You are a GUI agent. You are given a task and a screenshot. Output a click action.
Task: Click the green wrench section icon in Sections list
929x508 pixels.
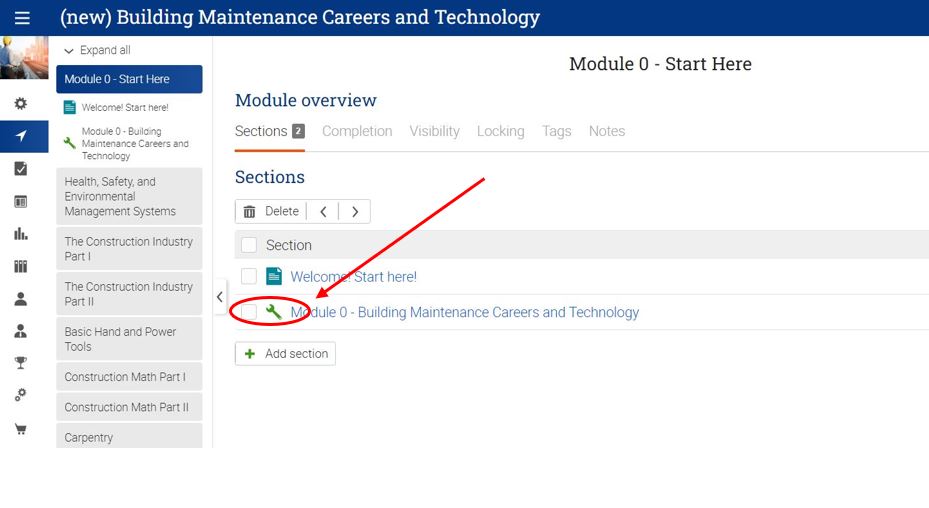pos(273,312)
